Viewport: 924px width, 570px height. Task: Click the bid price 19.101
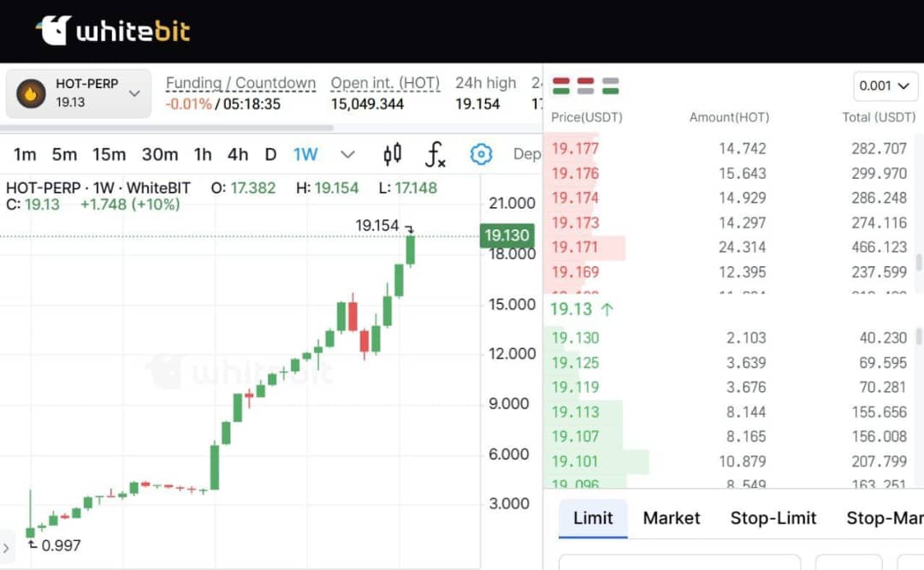click(575, 461)
